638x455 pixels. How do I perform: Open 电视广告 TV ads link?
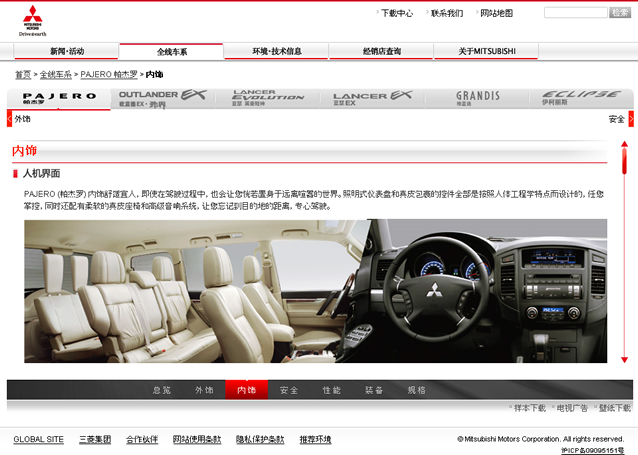572,408
